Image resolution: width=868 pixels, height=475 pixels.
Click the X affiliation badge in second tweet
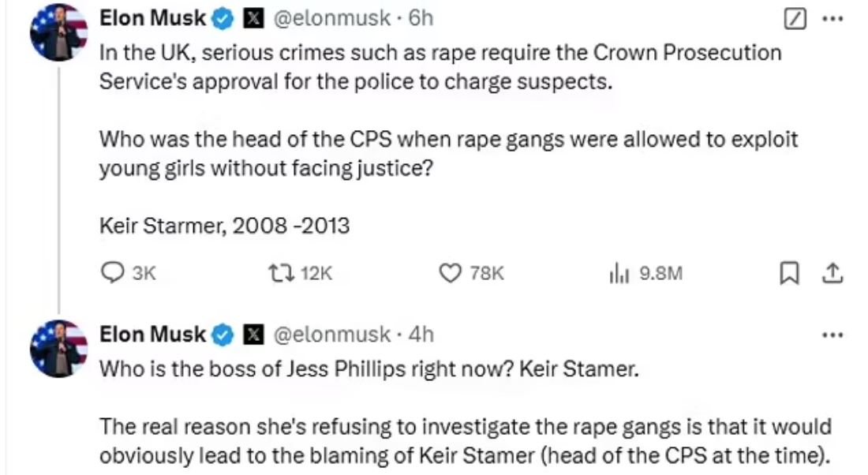[x=253, y=335]
